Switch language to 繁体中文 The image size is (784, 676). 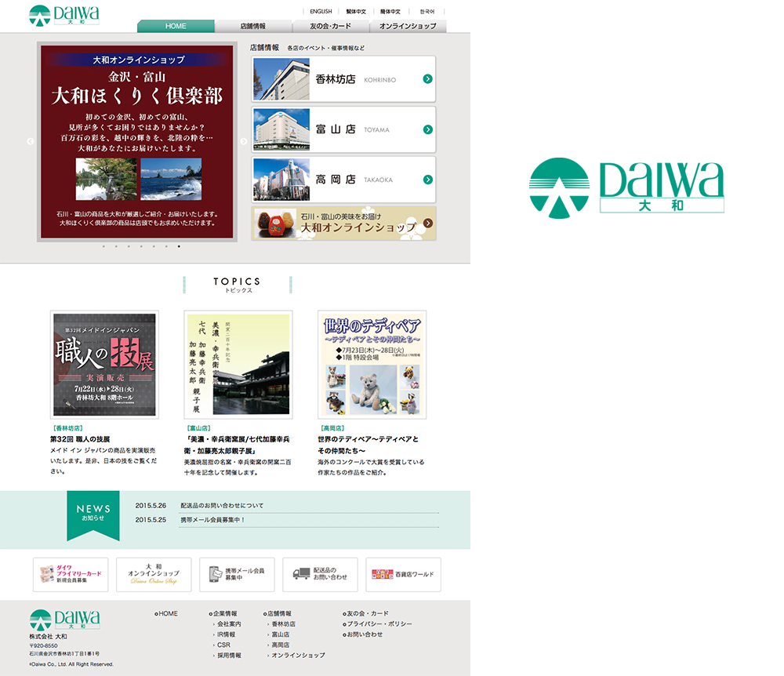pos(356,11)
